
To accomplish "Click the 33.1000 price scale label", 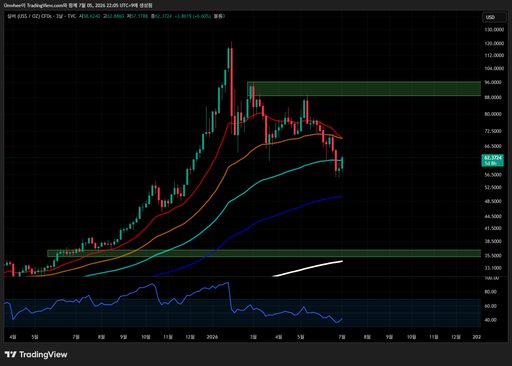I will [x=493, y=268].
